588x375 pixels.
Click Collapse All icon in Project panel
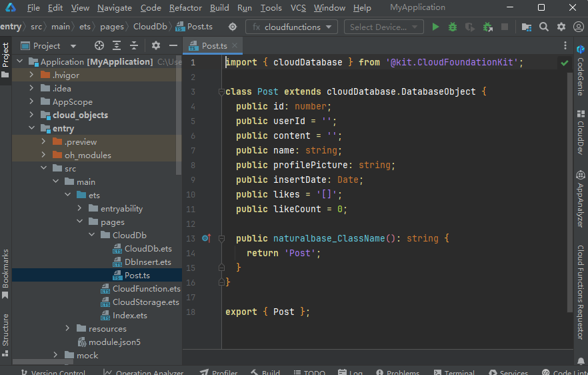pos(134,45)
